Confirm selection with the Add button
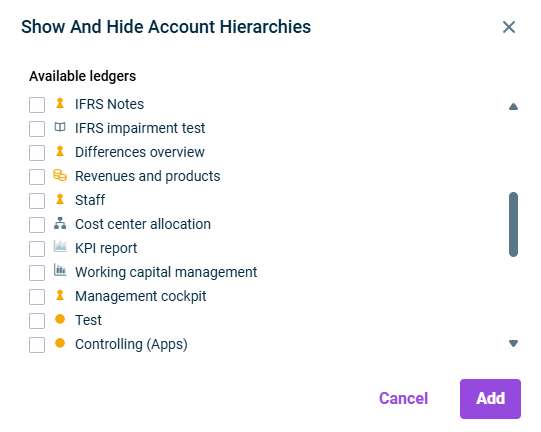The height and width of the screenshot is (432, 541). (490, 399)
